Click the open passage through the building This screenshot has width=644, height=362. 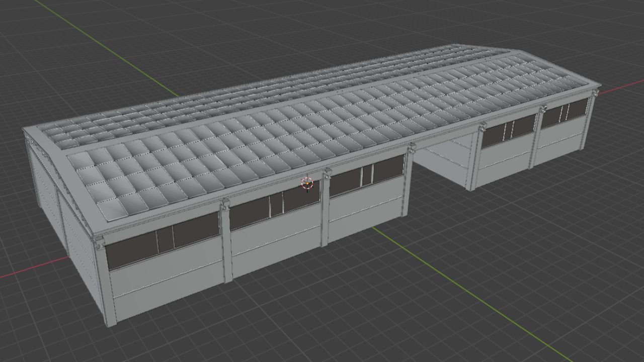(x=444, y=161)
